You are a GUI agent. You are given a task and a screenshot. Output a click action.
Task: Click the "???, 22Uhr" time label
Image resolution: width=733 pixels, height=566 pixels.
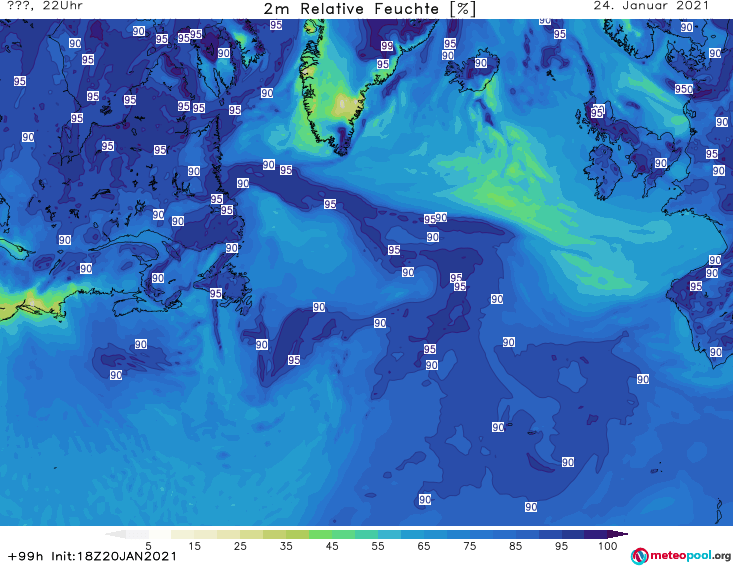click(45, 6)
